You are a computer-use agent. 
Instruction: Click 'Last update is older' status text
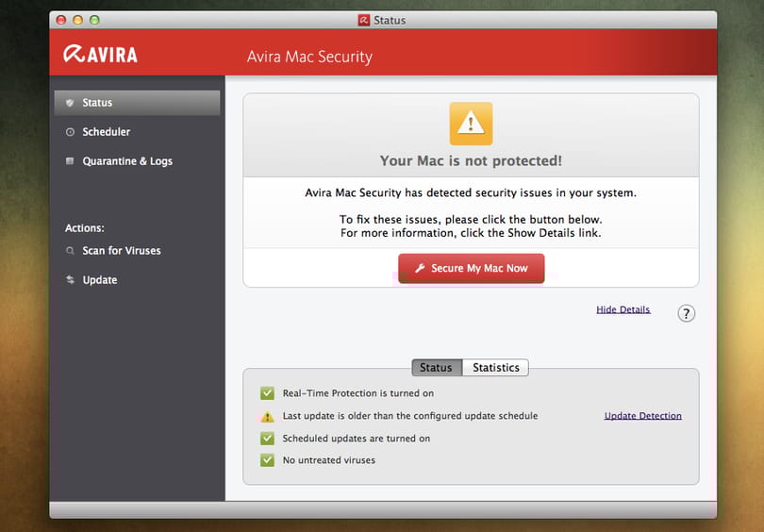410,416
